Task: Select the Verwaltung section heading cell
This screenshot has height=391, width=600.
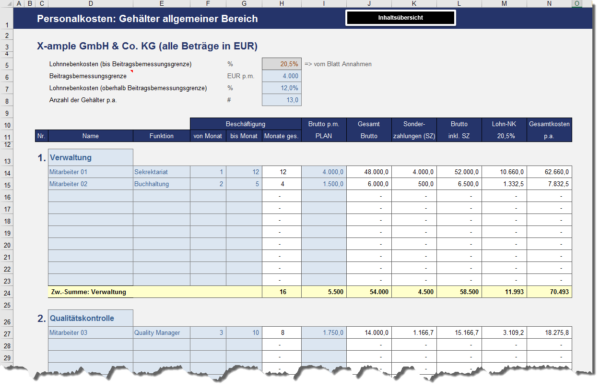Action: (91, 158)
